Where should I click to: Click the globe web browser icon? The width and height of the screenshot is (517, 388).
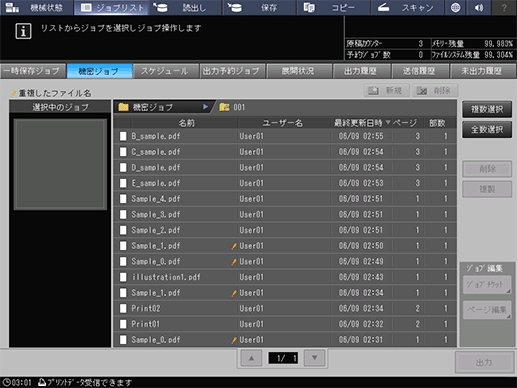coord(455,7)
